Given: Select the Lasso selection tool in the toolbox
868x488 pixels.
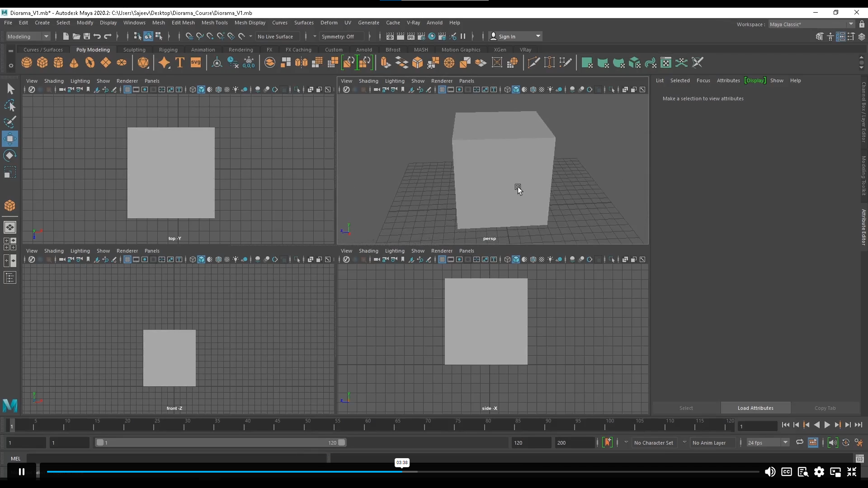Looking at the screenshot, I should point(10,105).
